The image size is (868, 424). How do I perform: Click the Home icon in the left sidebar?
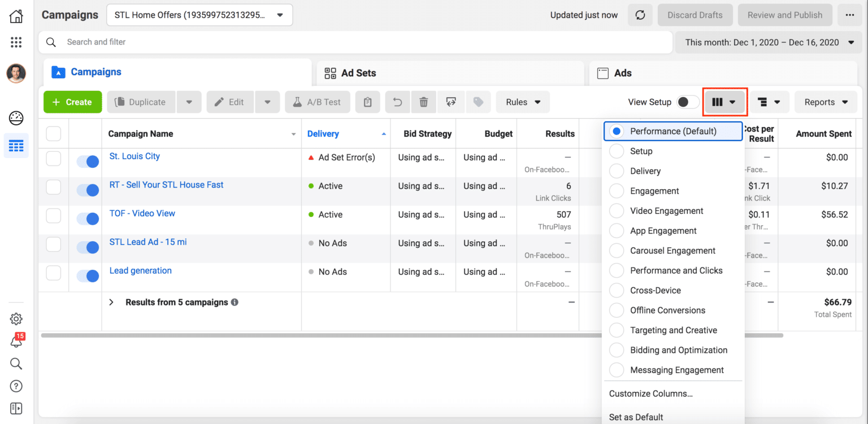tap(16, 16)
